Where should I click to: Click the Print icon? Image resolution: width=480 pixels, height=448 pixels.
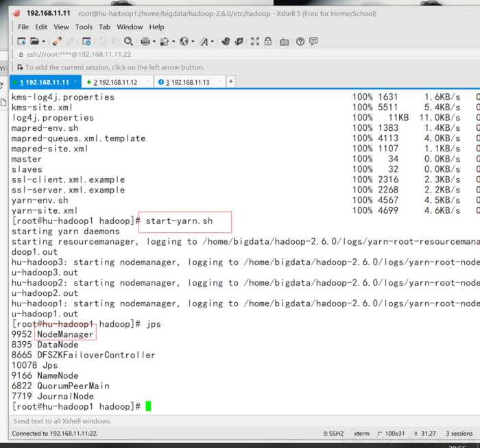(145, 41)
